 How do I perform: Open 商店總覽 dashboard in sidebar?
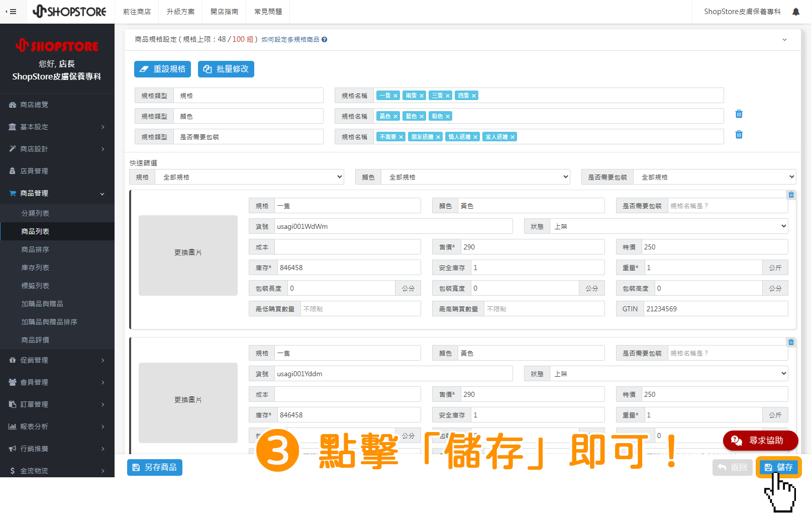point(57,105)
